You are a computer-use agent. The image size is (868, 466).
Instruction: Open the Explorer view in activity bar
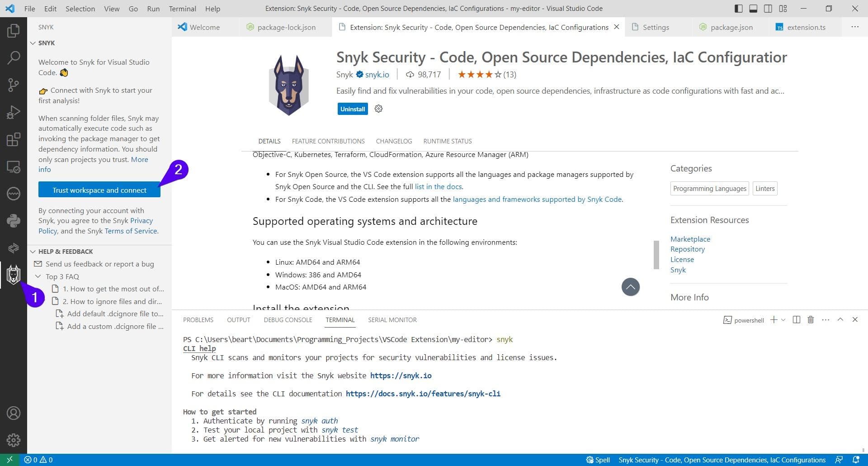coord(14,31)
